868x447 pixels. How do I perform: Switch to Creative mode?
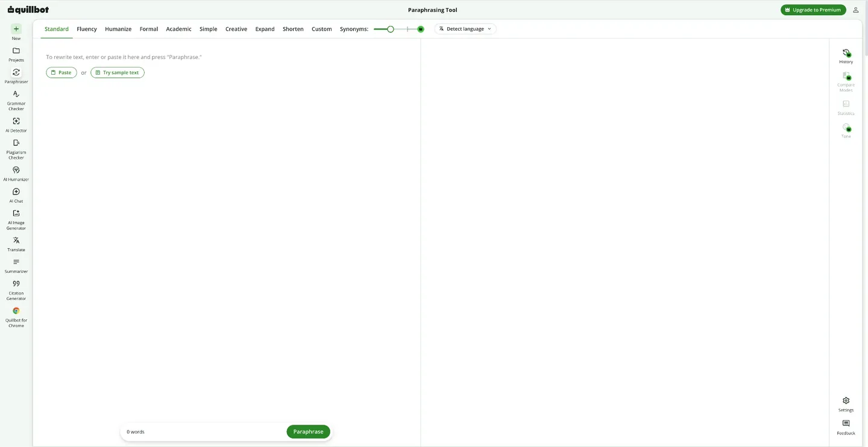tap(236, 29)
